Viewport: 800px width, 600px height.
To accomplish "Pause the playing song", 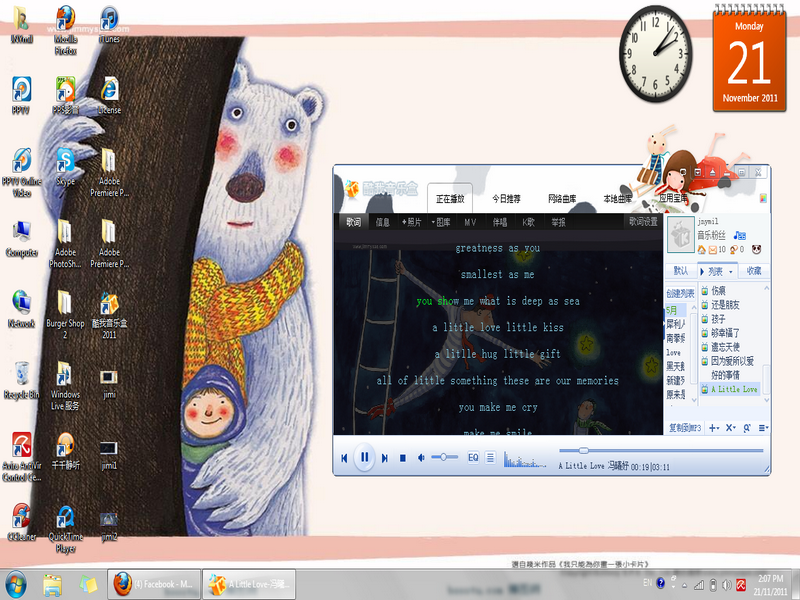I will click(364, 457).
